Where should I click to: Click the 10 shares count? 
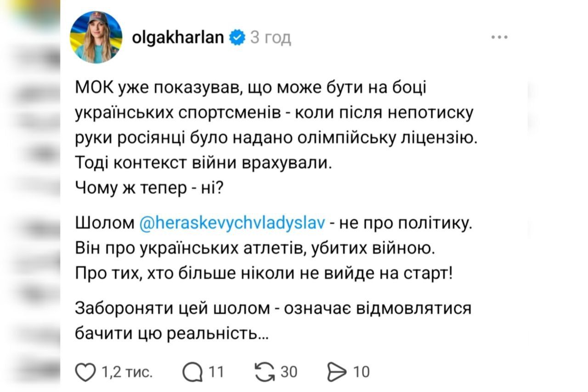pyautogui.click(x=362, y=372)
